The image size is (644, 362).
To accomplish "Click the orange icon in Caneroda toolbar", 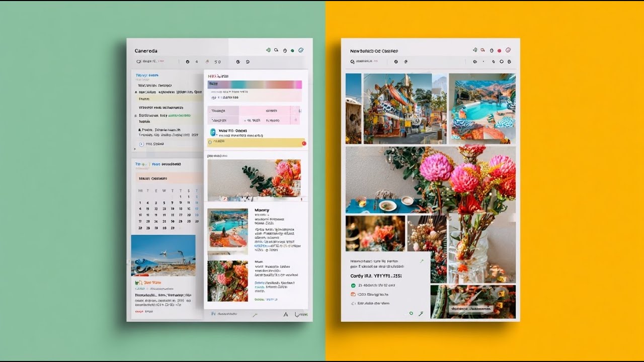I will (x=208, y=61).
